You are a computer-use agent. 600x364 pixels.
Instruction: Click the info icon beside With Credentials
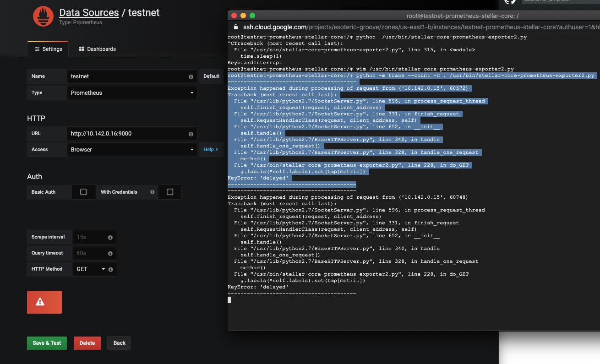[x=153, y=192]
